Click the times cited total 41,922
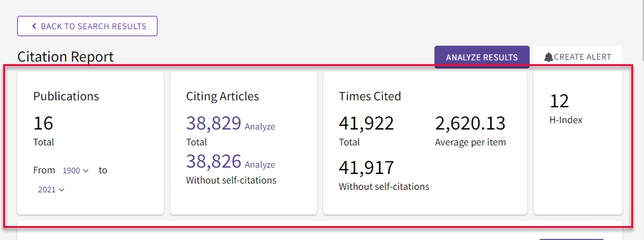 pos(366,123)
